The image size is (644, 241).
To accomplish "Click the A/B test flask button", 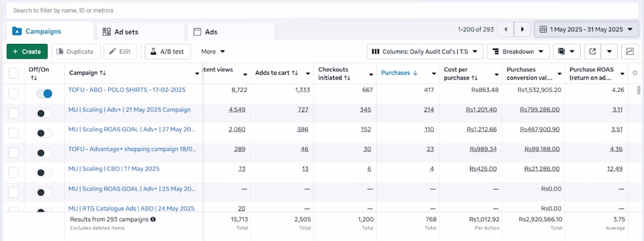I will [x=167, y=51].
